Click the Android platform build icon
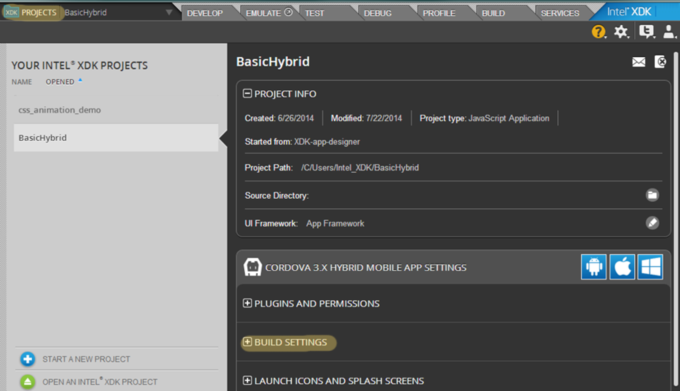 (594, 267)
